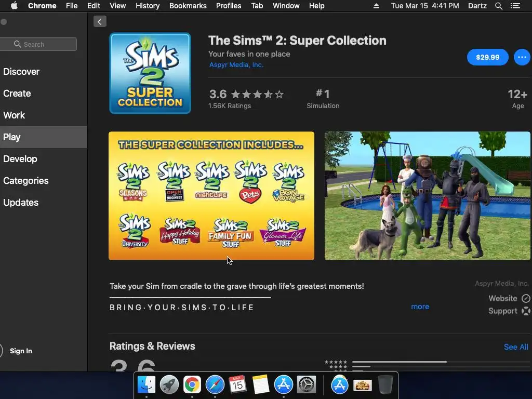This screenshot has width=532, height=399.
Task: Click the eject icon in menu bar
Action: click(x=376, y=6)
